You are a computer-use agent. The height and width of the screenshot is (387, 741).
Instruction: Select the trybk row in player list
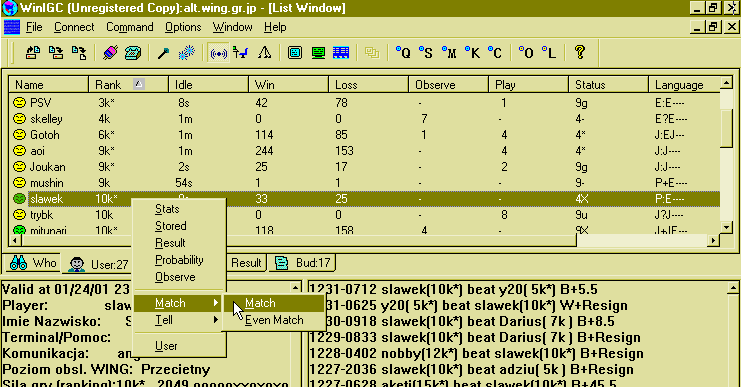pyautogui.click(x=364, y=215)
